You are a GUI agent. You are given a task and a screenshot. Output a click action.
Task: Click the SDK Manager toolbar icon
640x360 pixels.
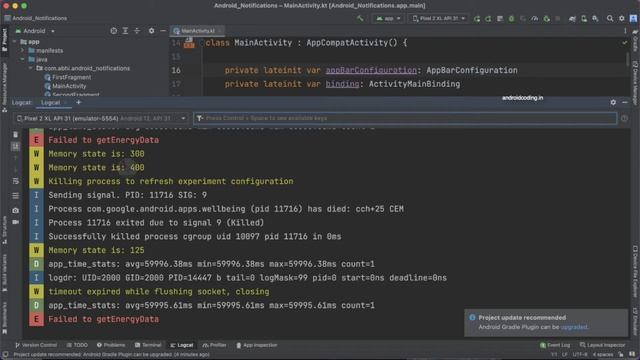tap(596, 18)
